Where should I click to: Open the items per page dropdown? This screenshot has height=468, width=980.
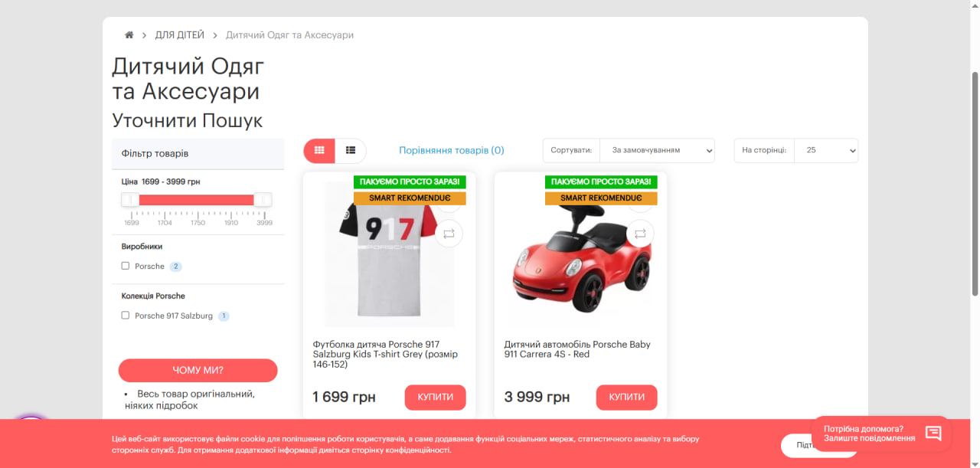pyautogui.click(x=826, y=151)
